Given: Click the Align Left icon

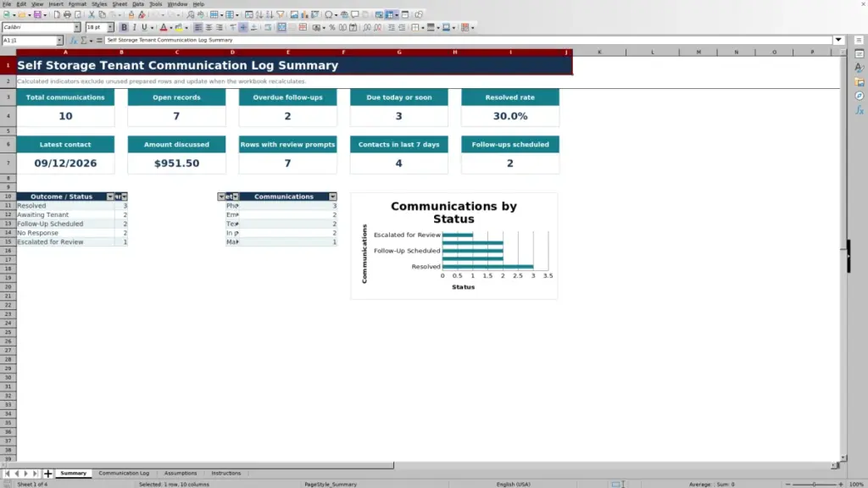Looking at the screenshot, I should [198, 27].
